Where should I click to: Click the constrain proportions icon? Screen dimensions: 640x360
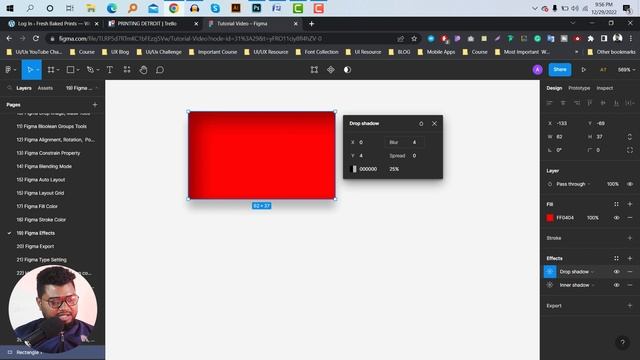click(629, 137)
